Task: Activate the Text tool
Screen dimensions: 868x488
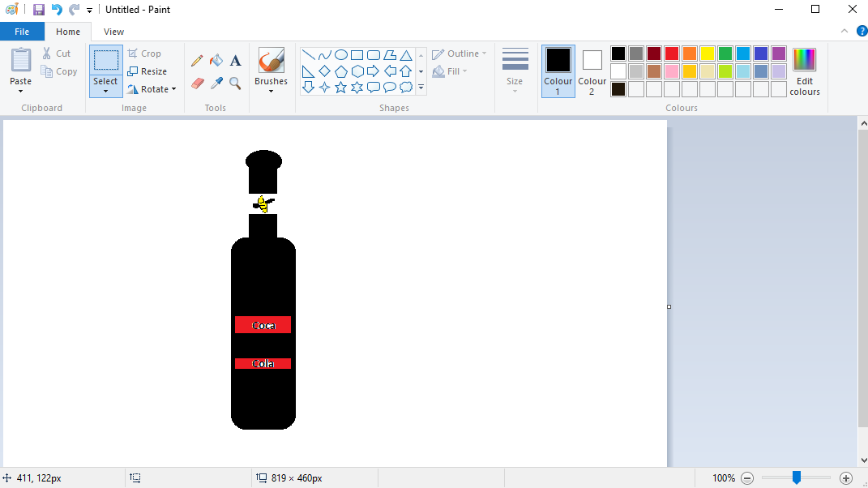Action: pyautogui.click(x=235, y=60)
